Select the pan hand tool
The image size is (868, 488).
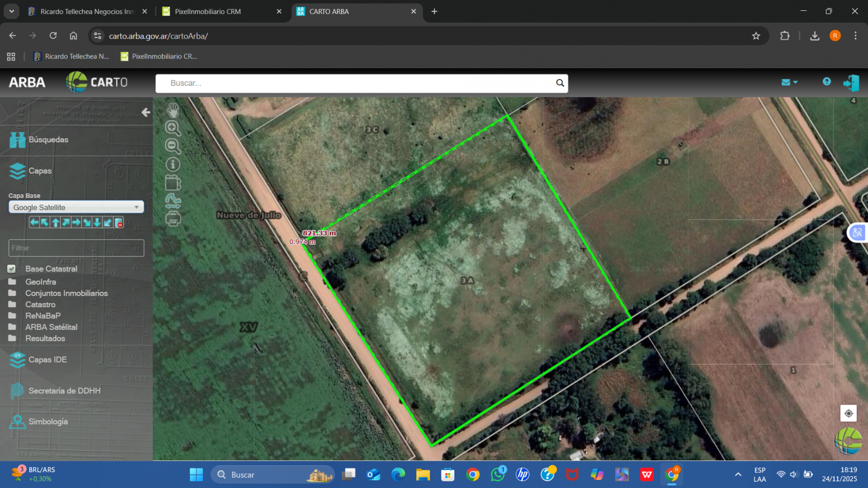point(173,110)
